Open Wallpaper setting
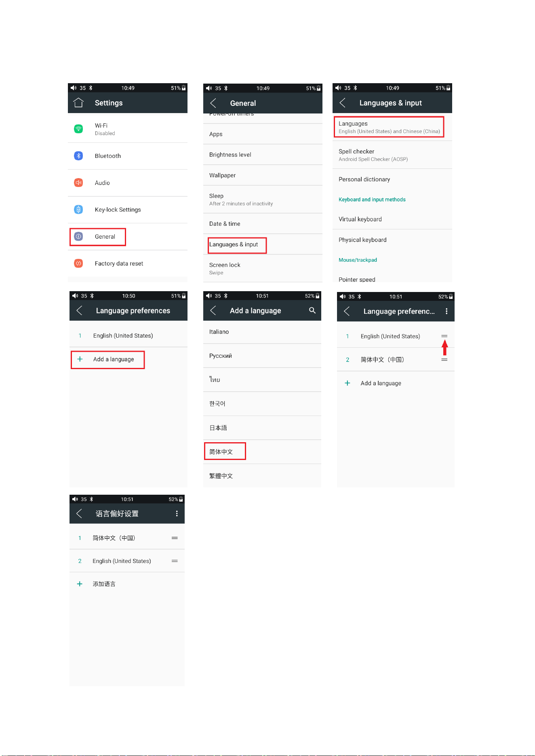Viewport: 535px width, 756px height. 263,175
